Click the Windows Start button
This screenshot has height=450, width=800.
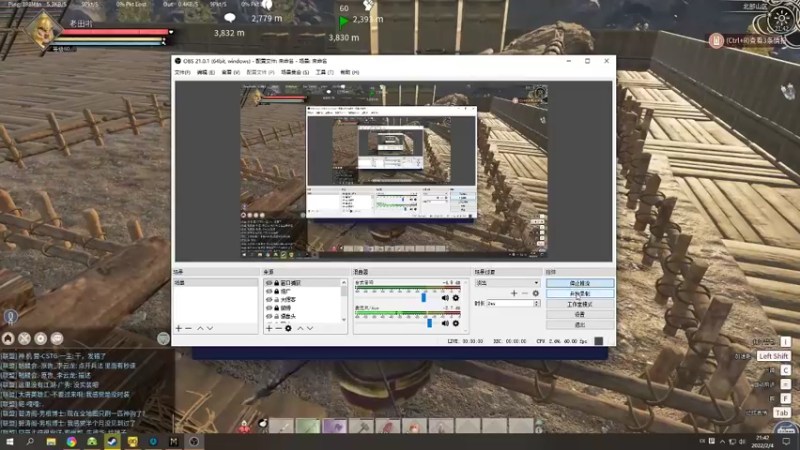(9, 441)
